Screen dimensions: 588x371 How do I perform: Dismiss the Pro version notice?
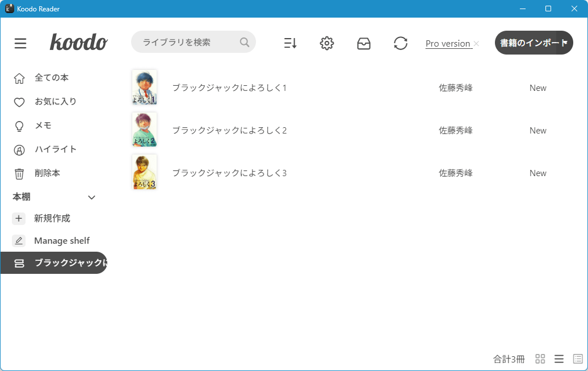476,44
